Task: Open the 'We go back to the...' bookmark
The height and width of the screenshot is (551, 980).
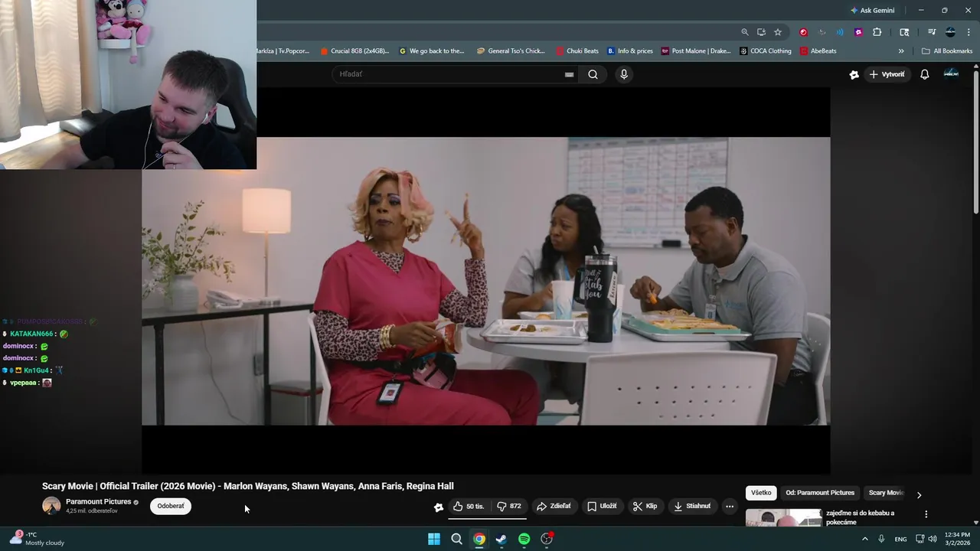Action: [432, 51]
